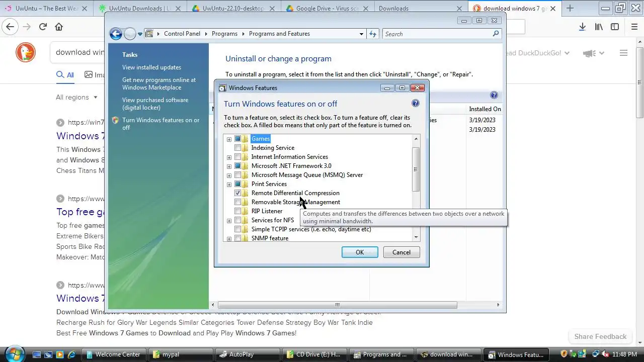The image size is (644, 362).
Task: Open AutoPlay taskbar button
Action: pyautogui.click(x=248, y=354)
